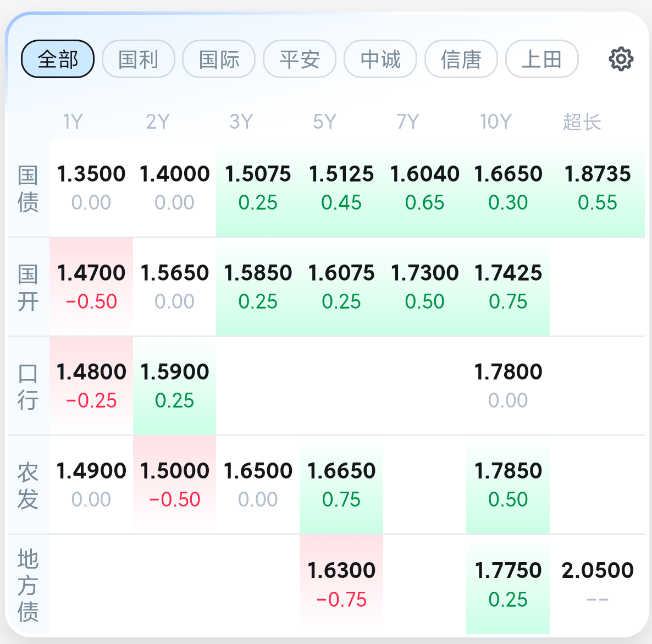Open the 信唐 tab
The image size is (652, 644).
(x=461, y=59)
